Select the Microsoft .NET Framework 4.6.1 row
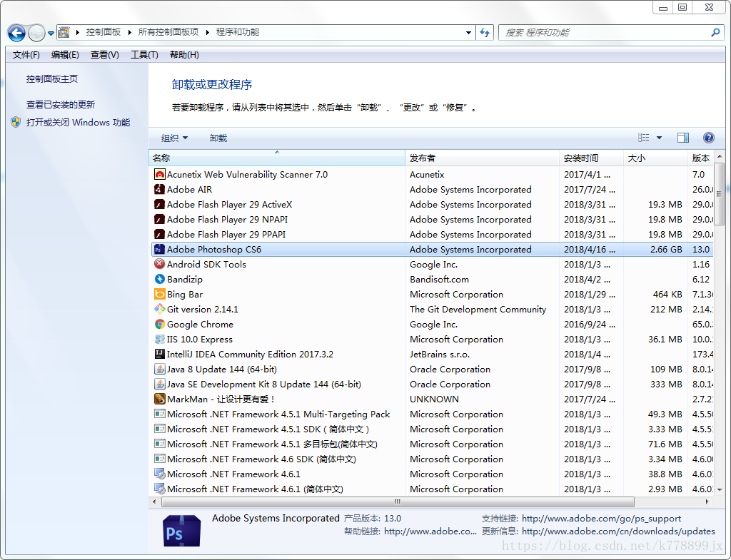 click(x=431, y=474)
